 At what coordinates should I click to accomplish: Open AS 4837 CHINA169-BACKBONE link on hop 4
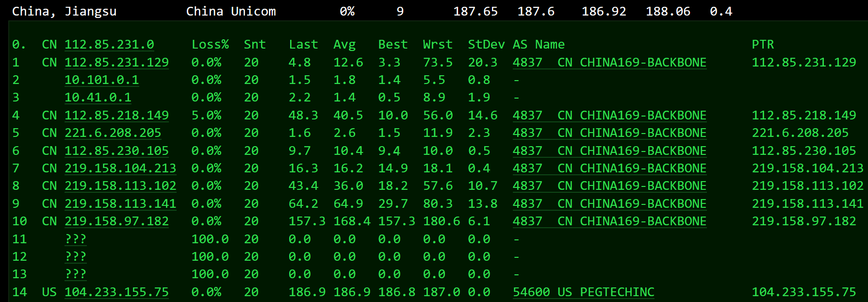tap(609, 116)
